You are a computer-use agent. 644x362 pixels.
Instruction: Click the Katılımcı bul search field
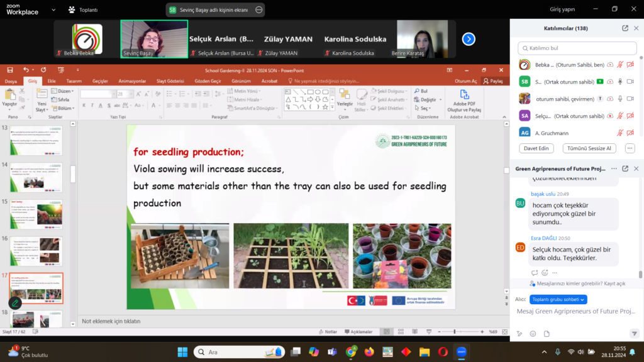point(575,48)
